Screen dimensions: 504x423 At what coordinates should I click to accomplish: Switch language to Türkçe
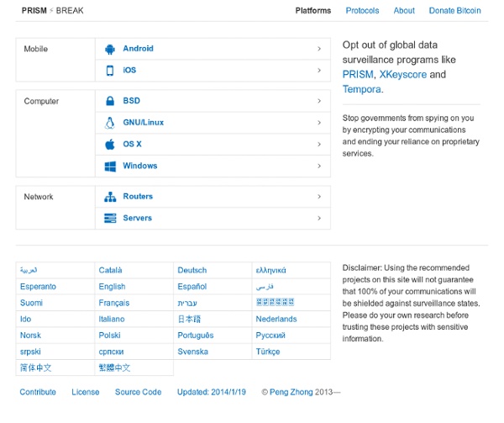[x=268, y=352]
